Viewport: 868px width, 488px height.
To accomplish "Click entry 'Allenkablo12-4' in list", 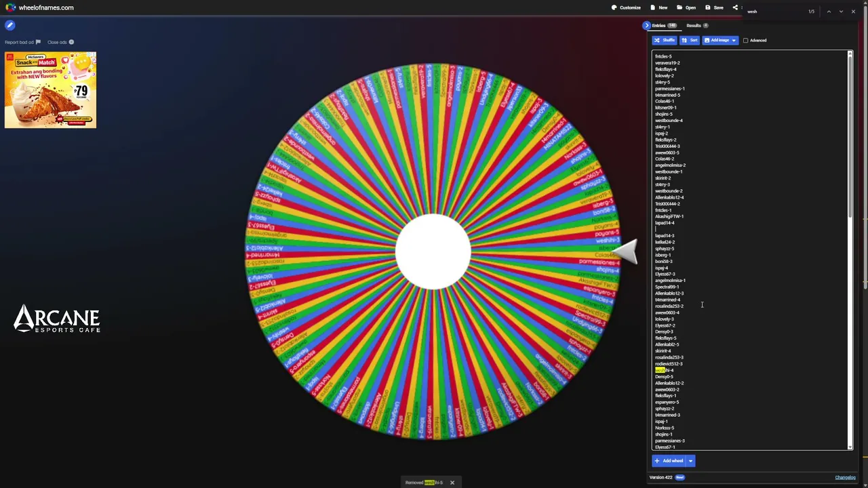I will tap(669, 197).
